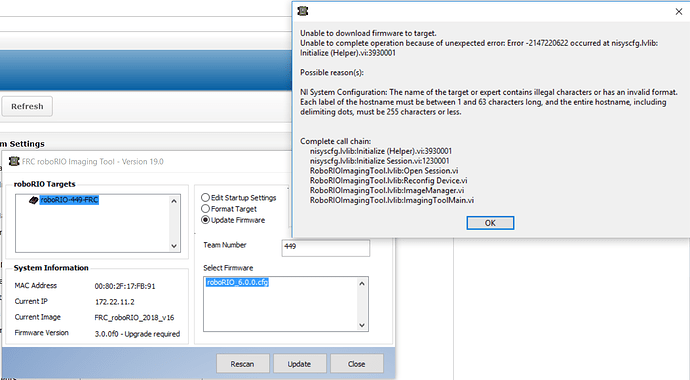Click the down arrow in Select Firmware list
The image size is (690, 380).
tap(362, 325)
